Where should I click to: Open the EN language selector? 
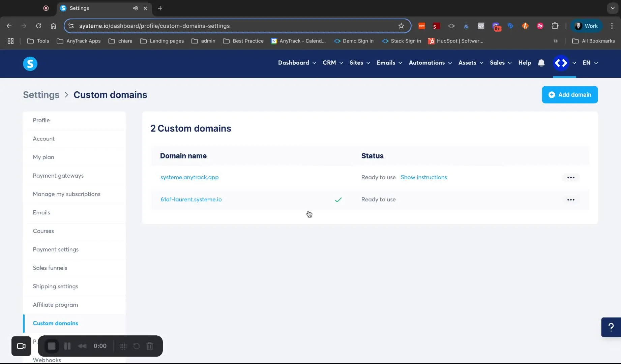(x=590, y=63)
